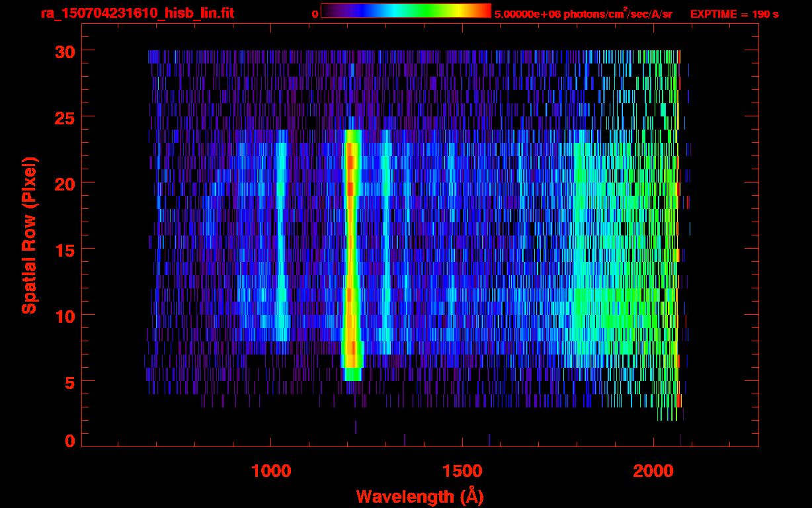Click the 2000 wavelength tick label
Image resolution: width=812 pixels, height=508 pixels.
tap(653, 470)
